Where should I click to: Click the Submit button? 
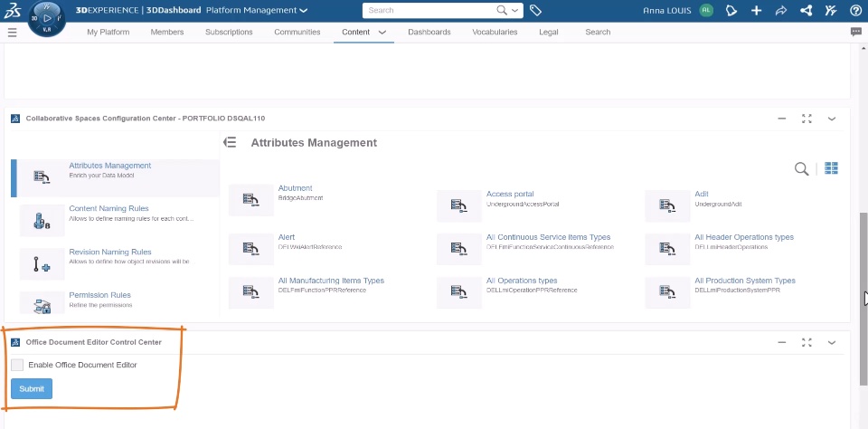click(32, 388)
